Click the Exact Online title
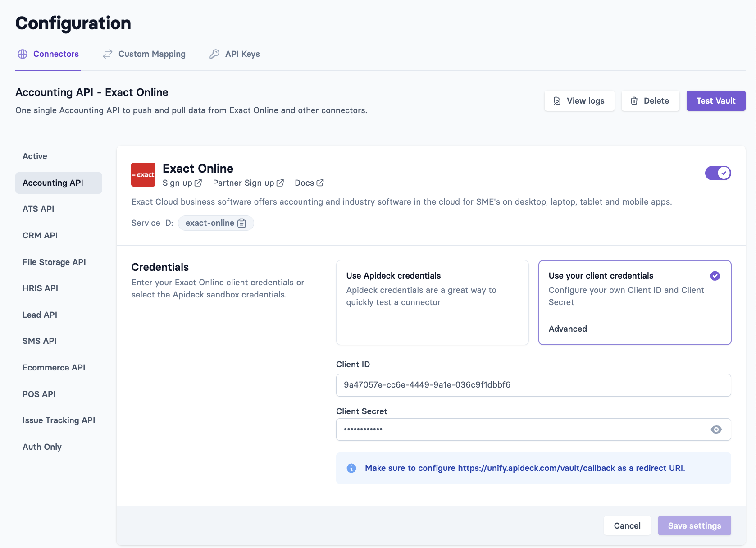 [198, 169]
